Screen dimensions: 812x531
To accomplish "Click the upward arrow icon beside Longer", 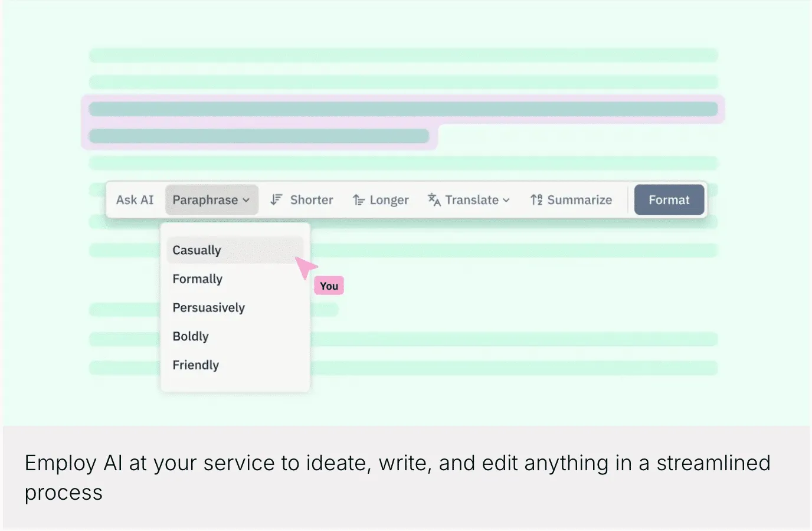I will [x=358, y=199].
